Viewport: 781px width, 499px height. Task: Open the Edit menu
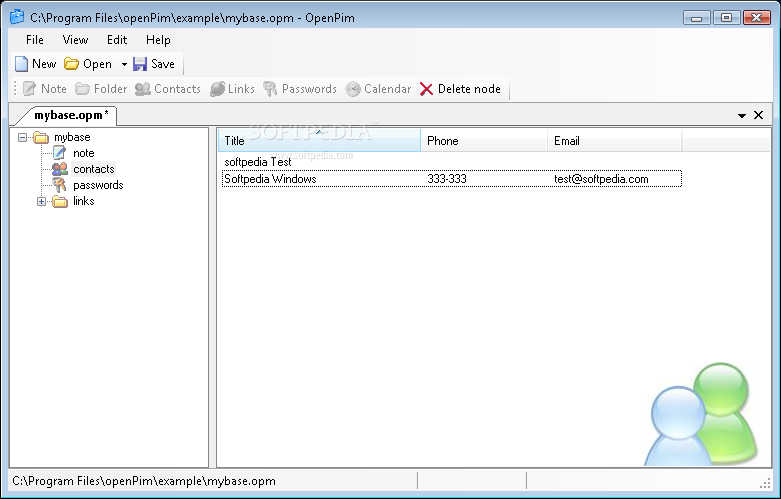tap(117, 40)
